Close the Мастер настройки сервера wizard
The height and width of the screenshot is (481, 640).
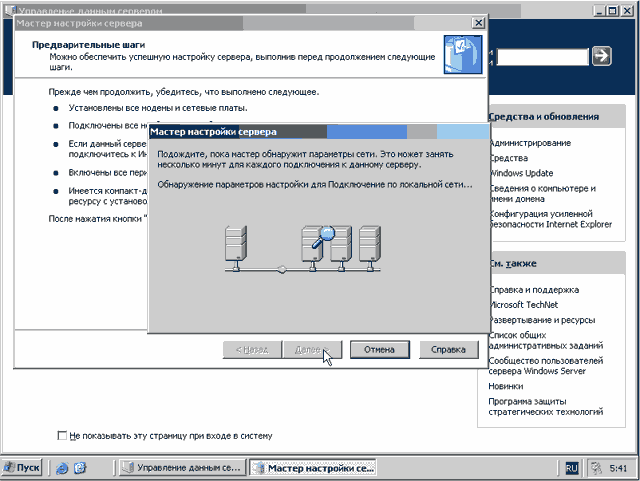(x=478, y=23)
